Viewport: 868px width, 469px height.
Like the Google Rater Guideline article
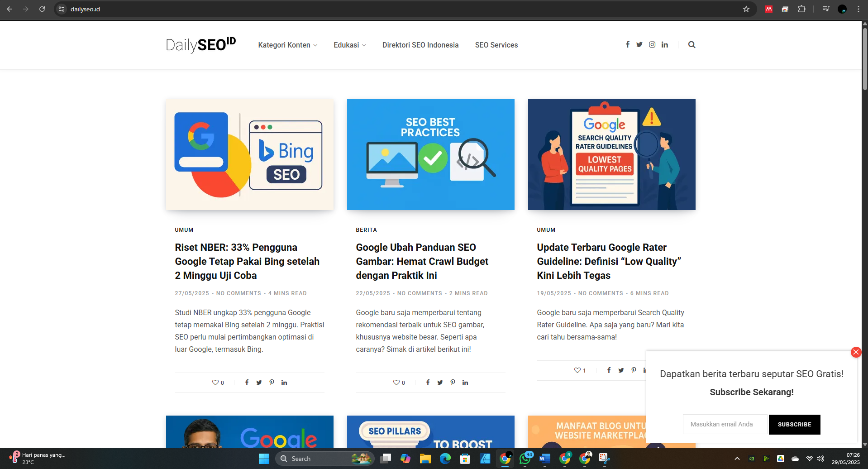point(577,370)
